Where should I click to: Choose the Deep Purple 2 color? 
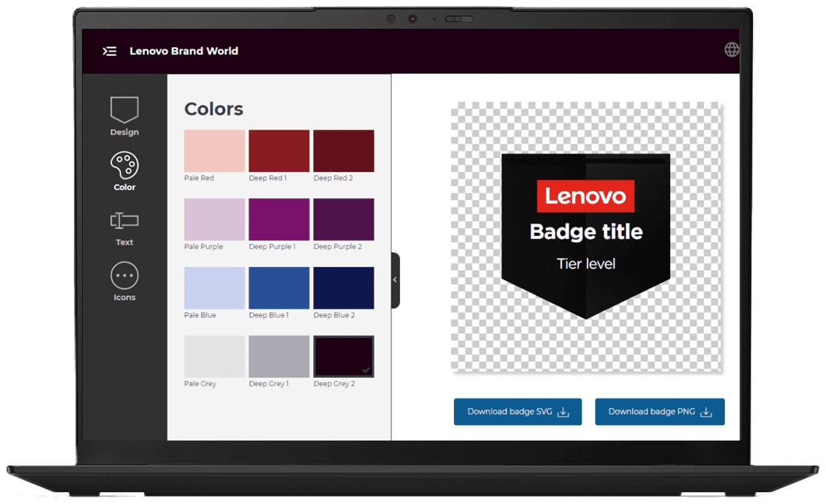[x=343, y=219]
